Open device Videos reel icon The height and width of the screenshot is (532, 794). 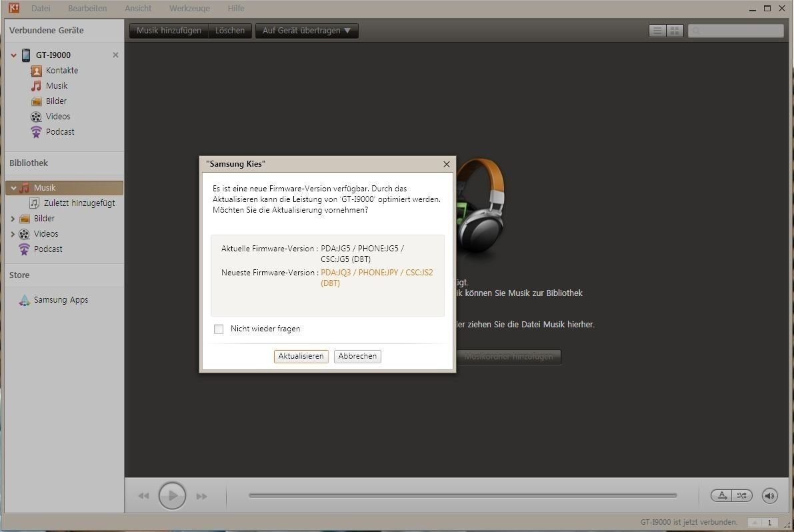[36, 117]
